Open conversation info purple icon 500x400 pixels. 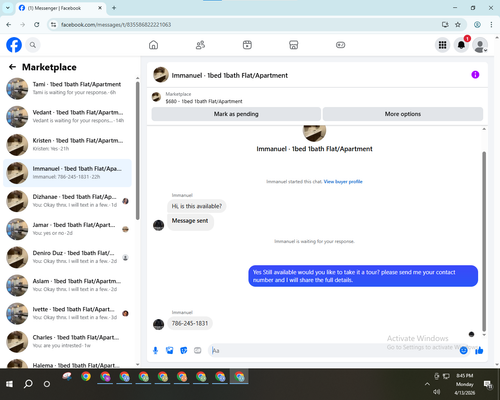(x=475, y=75)
